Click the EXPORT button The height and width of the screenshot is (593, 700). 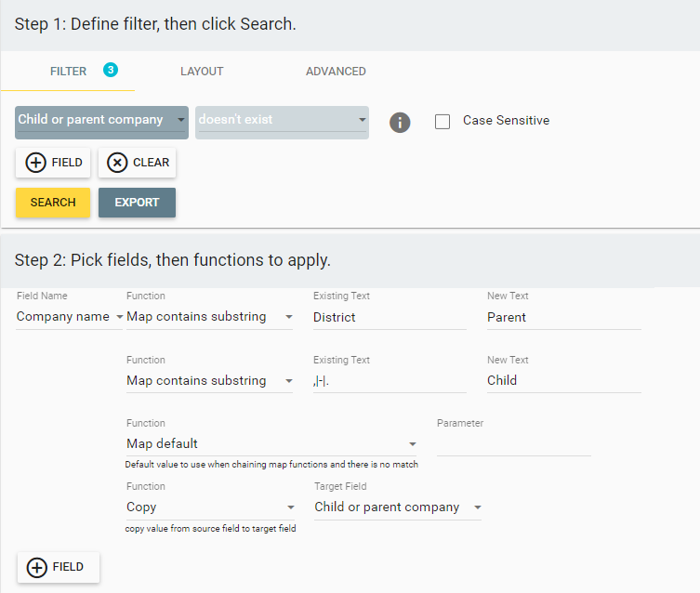(137, 203)
